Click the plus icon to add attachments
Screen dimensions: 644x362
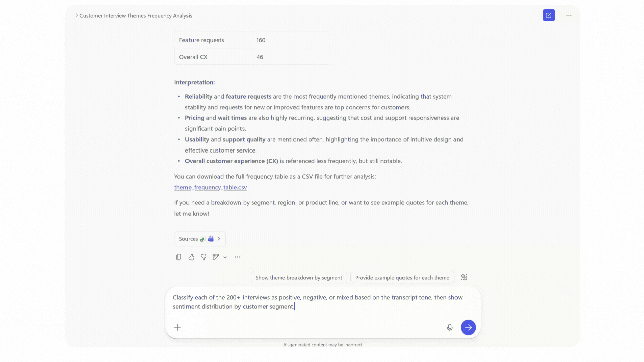[177, 327]
